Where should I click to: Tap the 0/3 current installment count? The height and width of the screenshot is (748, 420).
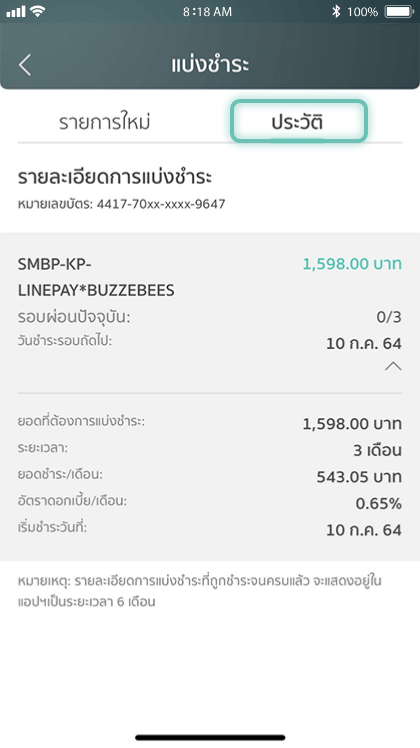tap(389, 317)
